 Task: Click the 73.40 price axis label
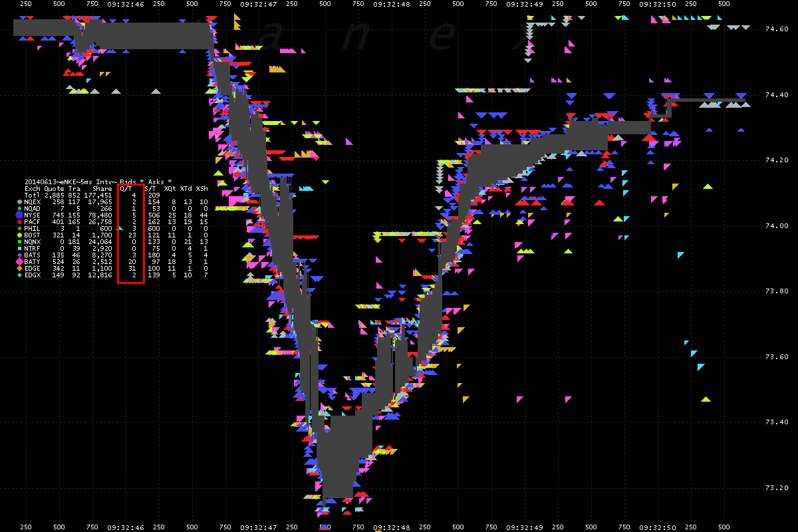click(x=777, y=422)
